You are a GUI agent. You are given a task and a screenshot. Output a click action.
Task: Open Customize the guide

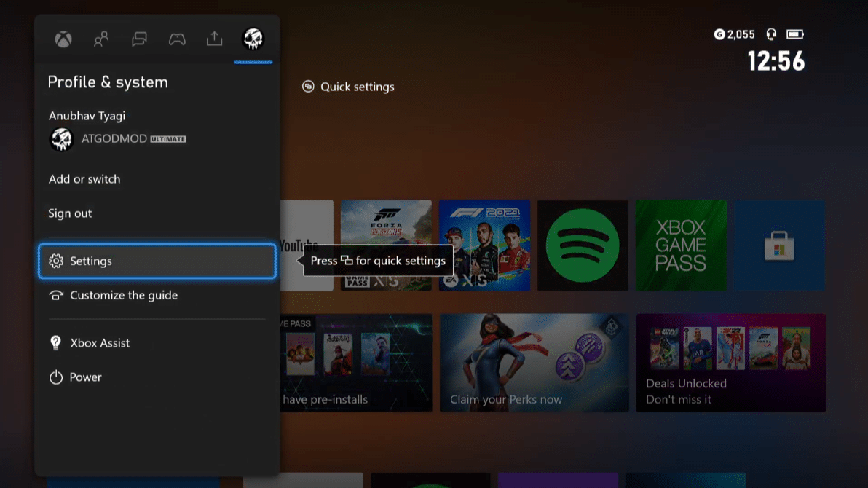(157, 295)
